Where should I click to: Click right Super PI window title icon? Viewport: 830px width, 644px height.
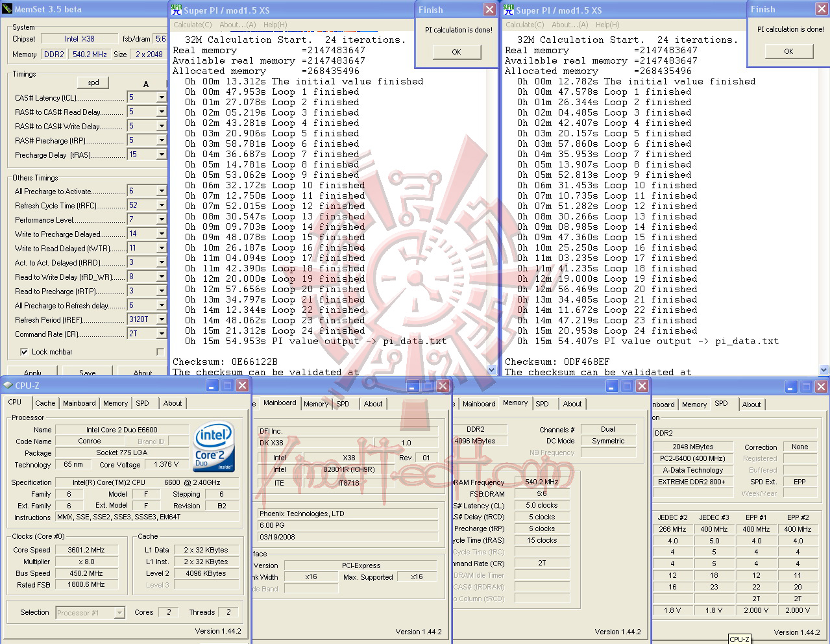click(508, 10)
